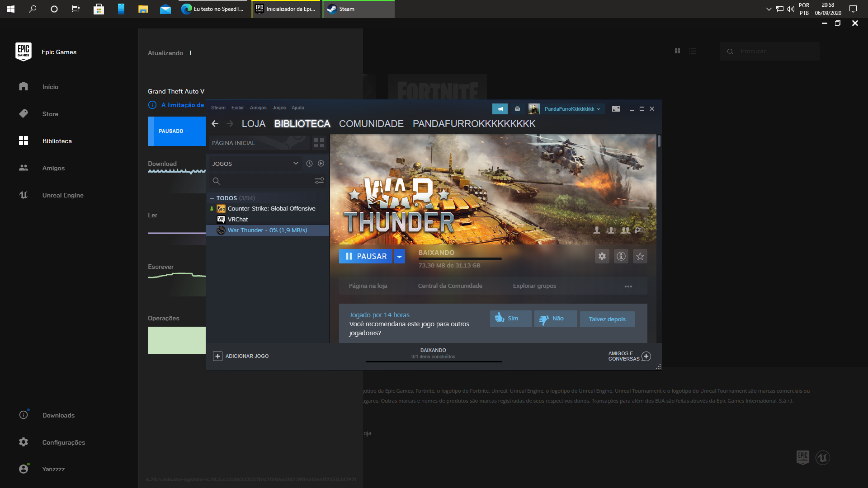Image resolution: width=868 pixels, height=488 pixels.
Task: Open Epic Amigos section
Action: click(53, 168)
